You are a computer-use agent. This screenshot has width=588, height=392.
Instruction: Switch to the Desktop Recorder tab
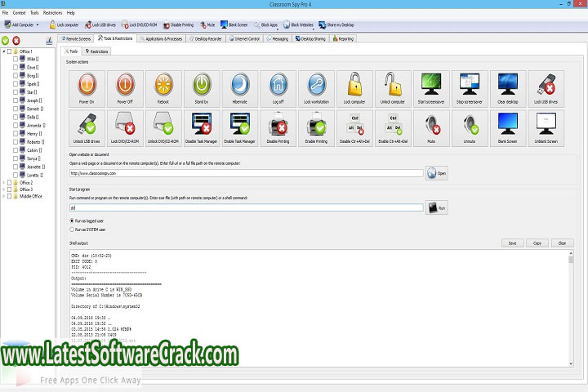click(206, 38)
